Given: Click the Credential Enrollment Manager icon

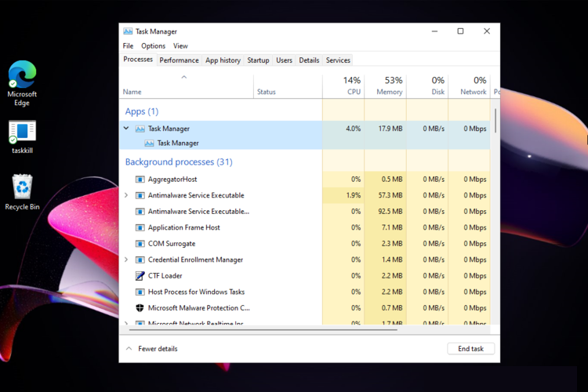Looking at the screenshot, I should coord(140,260).
